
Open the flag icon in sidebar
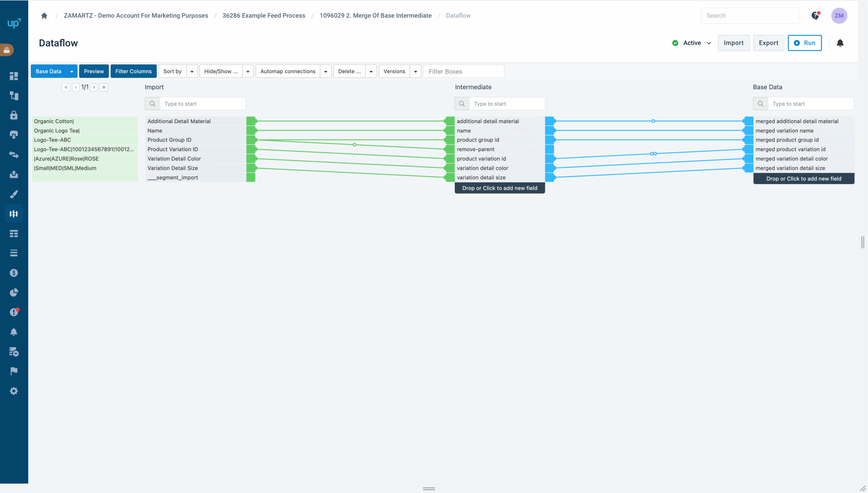(14, 371)
